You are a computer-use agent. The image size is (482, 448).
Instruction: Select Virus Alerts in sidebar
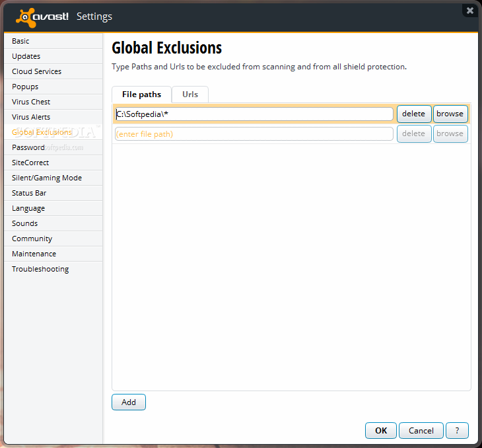(x=53, y=117)
